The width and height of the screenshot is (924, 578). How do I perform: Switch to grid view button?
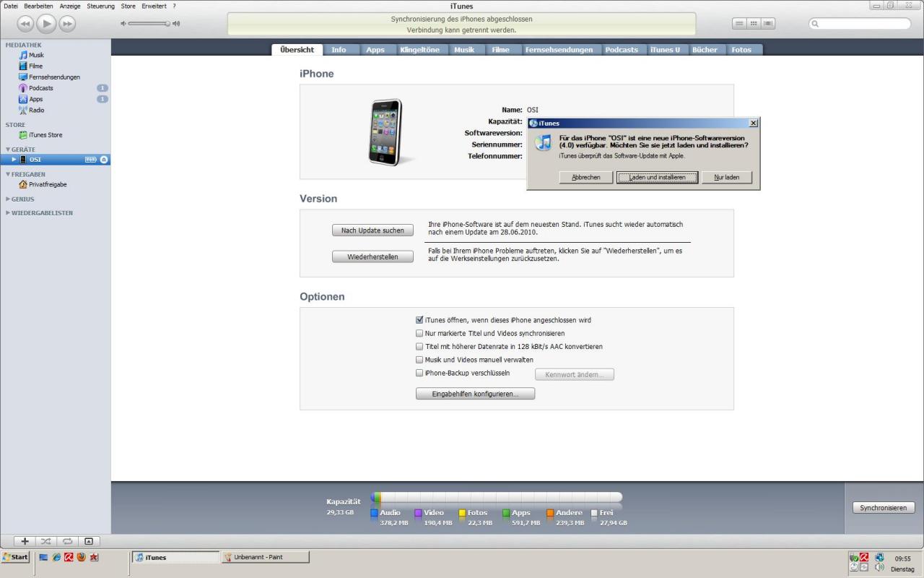(x=754, y=24)
